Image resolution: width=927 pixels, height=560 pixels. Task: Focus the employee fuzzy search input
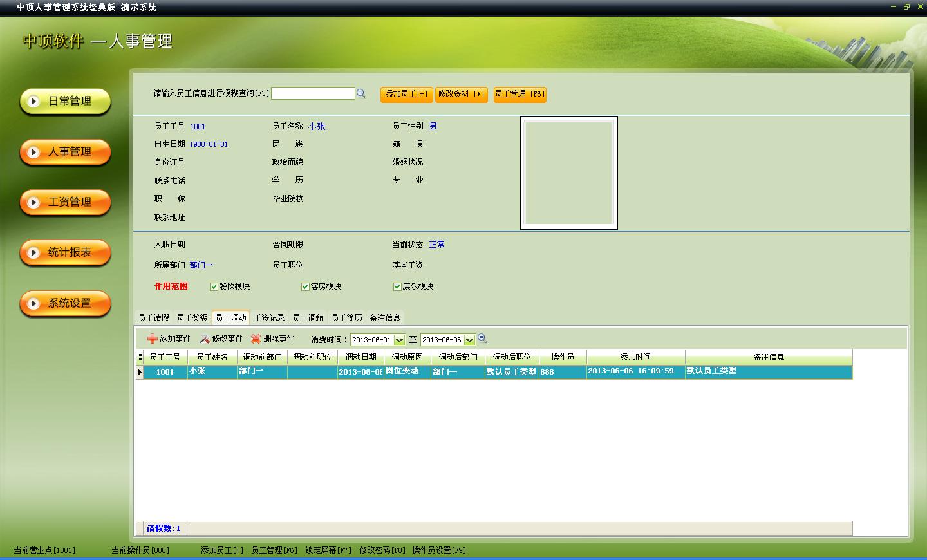point(313,93)
